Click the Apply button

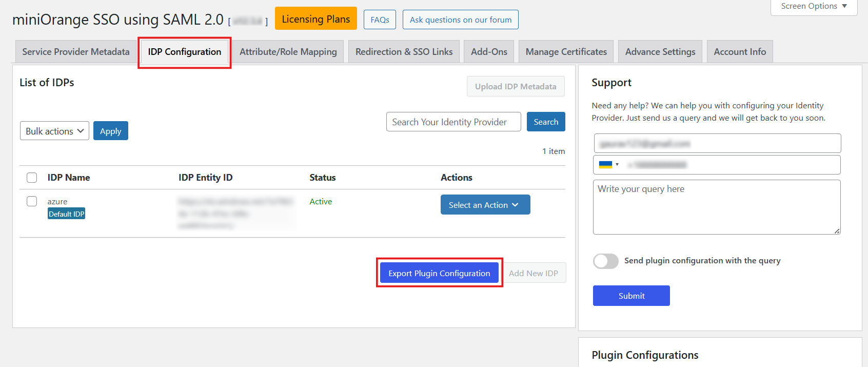coord(111,131)
